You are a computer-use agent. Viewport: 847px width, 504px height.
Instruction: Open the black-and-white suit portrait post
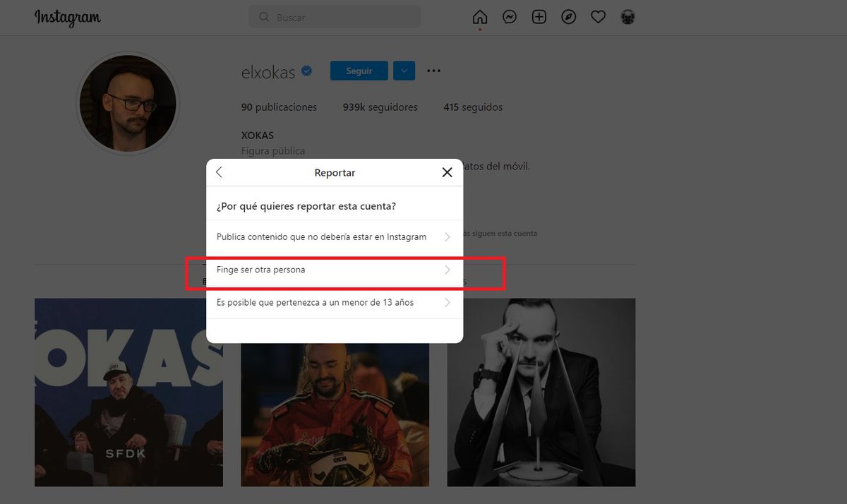(x=541, y=392)
